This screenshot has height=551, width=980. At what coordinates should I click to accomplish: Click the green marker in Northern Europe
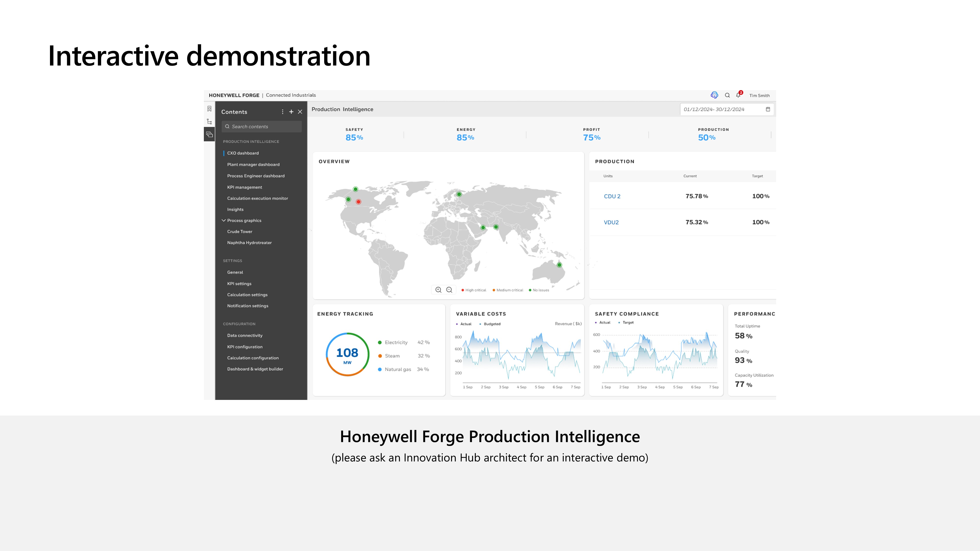point(459,194)
